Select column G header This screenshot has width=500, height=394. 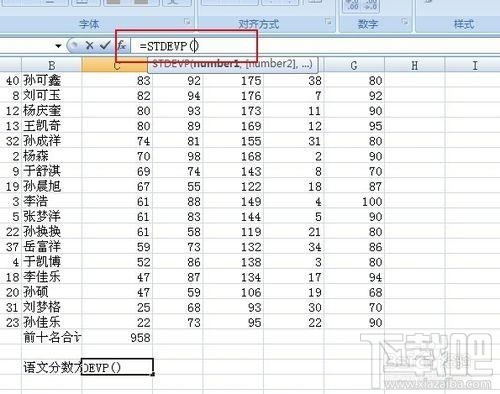tap(354, 65)
